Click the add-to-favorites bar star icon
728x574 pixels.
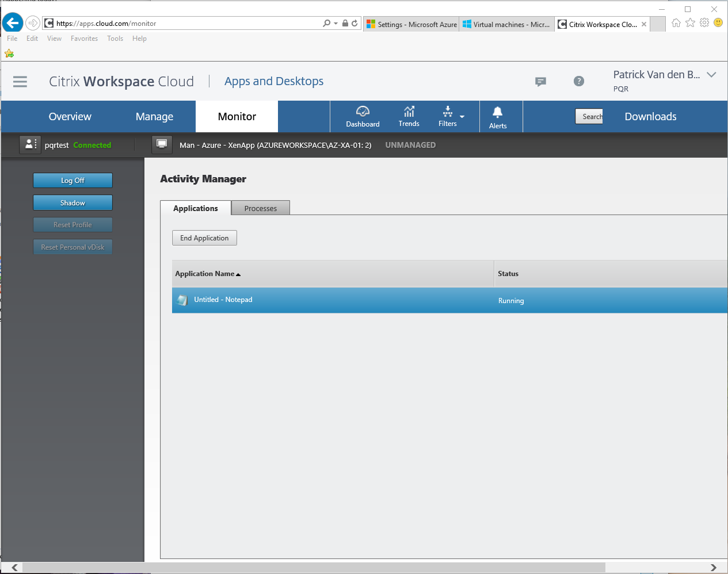coord(9,53)
